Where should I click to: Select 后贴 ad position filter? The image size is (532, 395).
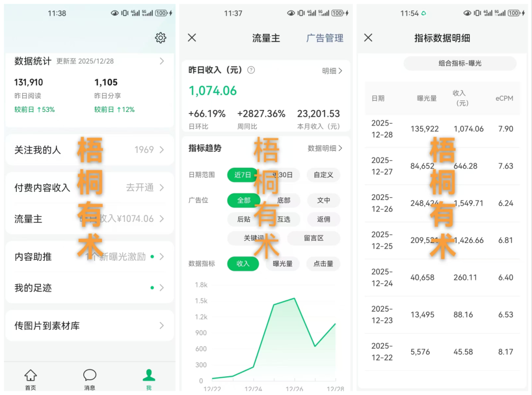pos(244,219)
